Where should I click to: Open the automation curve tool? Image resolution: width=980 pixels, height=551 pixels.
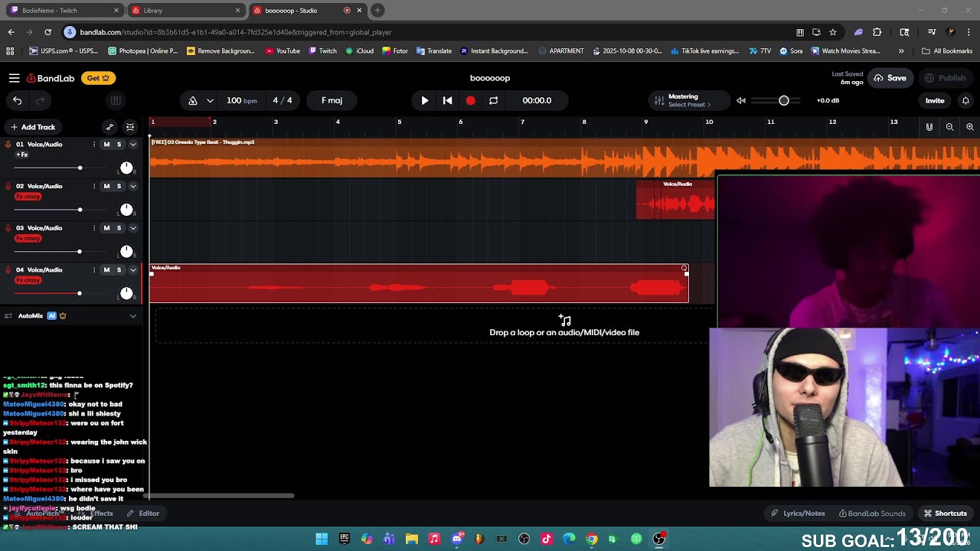click(x=109, y=127)
